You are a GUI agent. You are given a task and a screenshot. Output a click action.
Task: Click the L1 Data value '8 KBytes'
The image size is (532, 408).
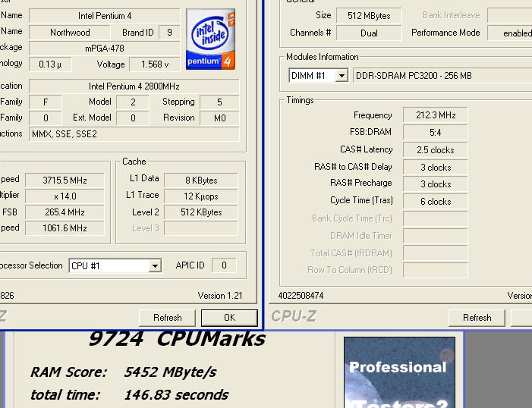(201, 180)
